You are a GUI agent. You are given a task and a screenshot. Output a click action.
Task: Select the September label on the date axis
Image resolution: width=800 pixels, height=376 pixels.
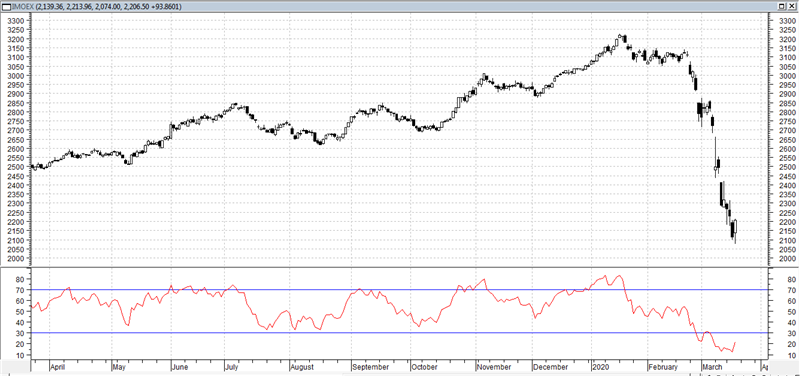tap(371, 367)
